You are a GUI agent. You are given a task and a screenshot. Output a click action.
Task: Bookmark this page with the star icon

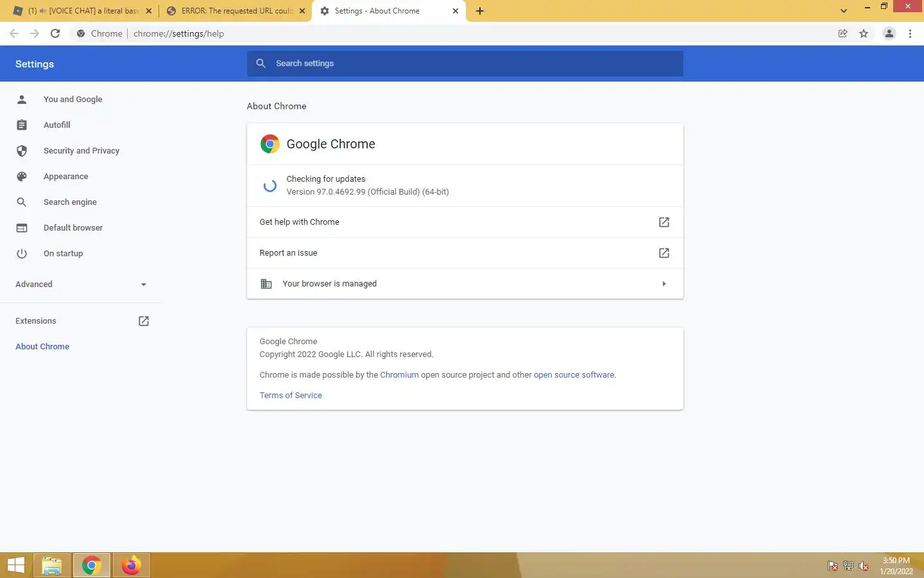(864, 33)
